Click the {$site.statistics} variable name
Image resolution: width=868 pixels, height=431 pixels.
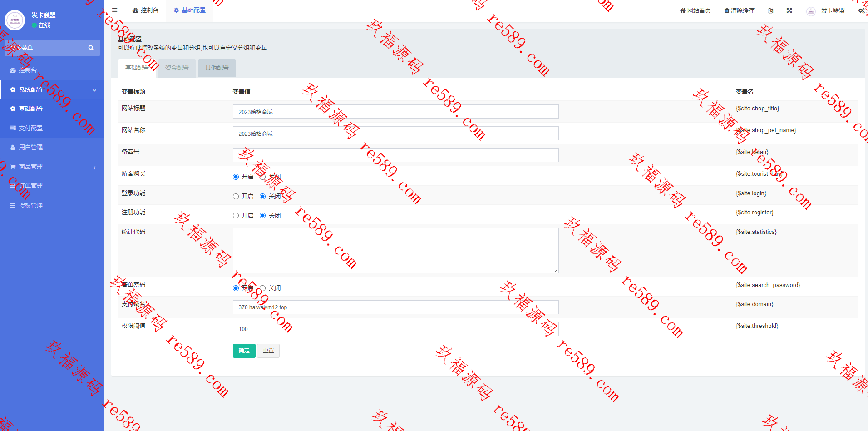click(x=756, y=232)
